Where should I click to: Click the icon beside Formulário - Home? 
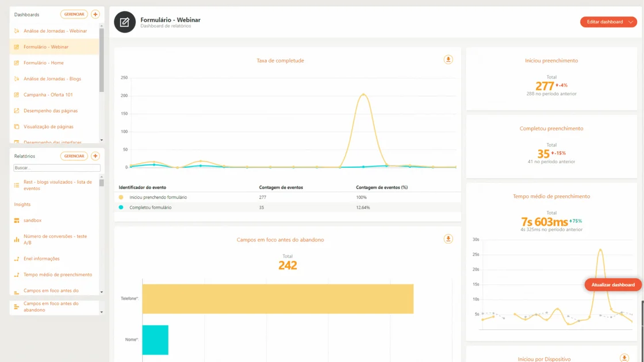(17, 63)
